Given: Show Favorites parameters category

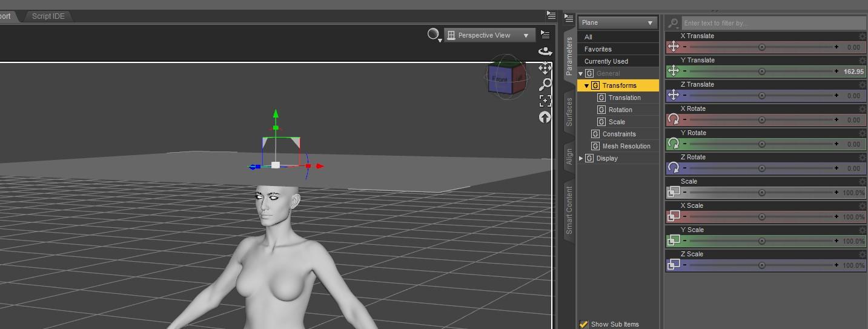Looking at the screenshot, I should tap(618, 49).
